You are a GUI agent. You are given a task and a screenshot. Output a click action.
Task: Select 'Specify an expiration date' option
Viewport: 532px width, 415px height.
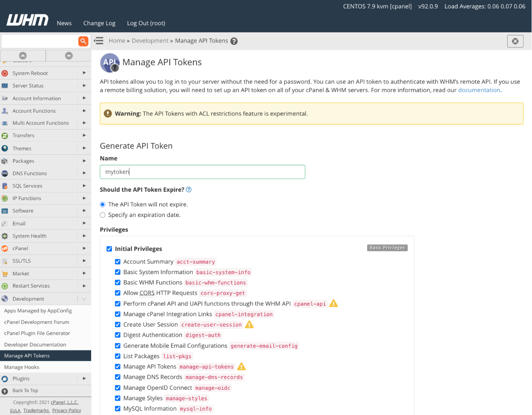tap(102, 214)
